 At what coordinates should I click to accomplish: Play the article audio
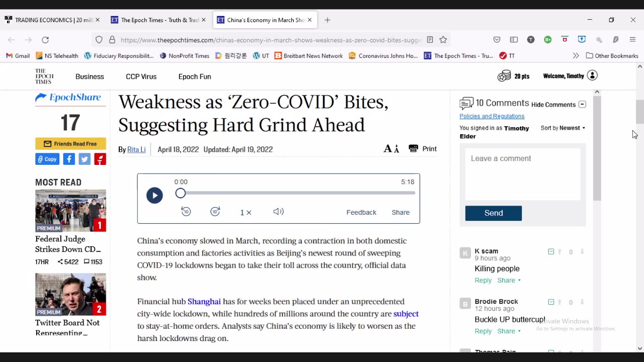click(154, 196)
